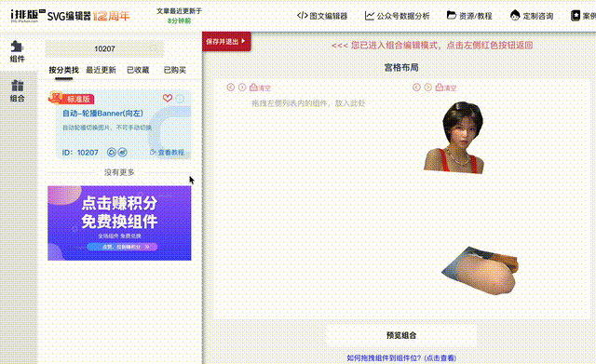Click the ID: 10207 text on the card
Image resolution: width=596 pixels, height=364 pixels.
[x=80, y=153]
